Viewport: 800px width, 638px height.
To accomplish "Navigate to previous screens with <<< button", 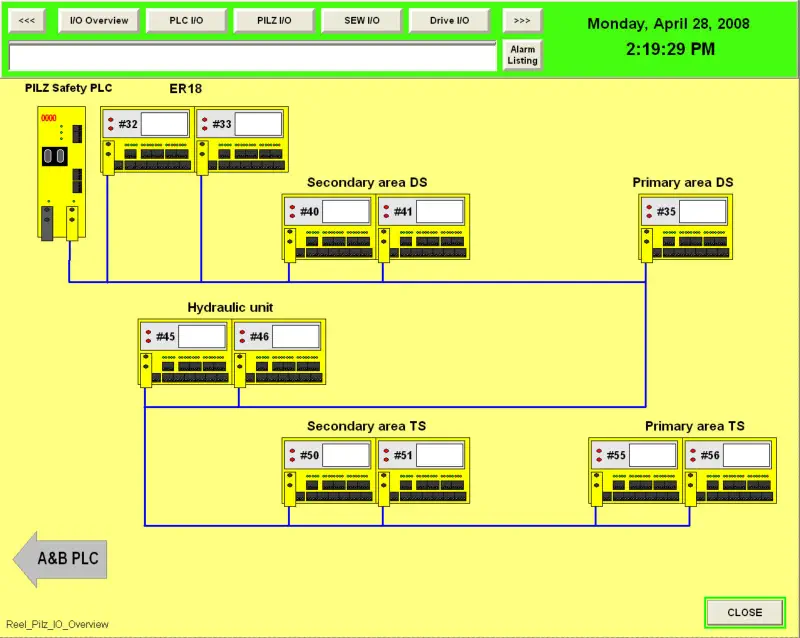I will tap(28, 21).
